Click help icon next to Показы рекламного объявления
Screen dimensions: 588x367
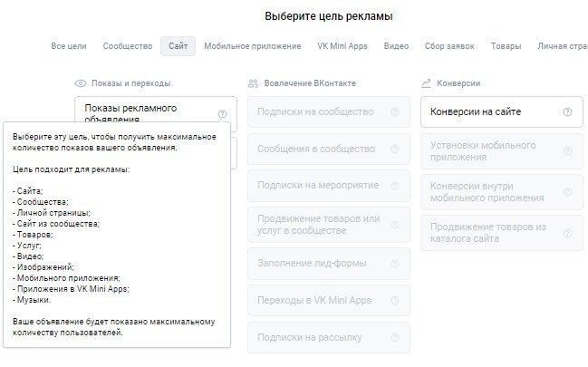pos(222,114)
